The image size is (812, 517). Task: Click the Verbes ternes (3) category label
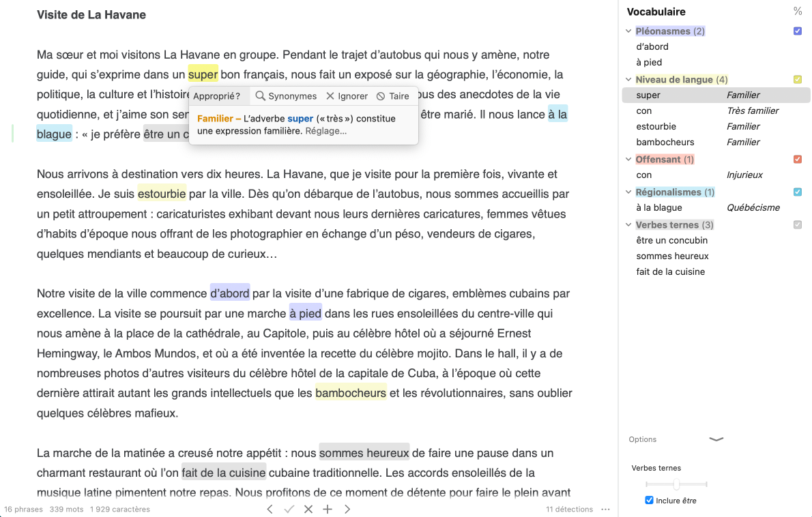(674, 224)
